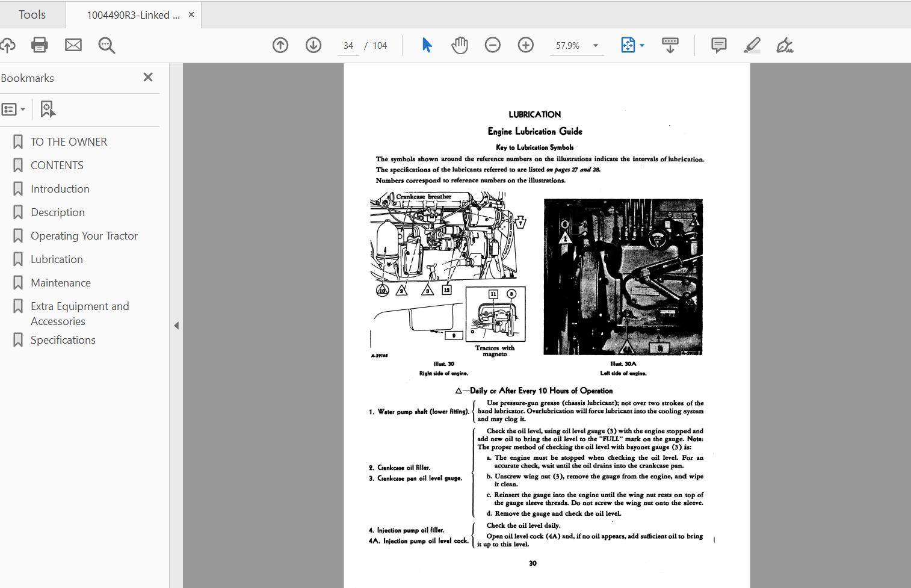Viewport: 911px width, 588px height.
Task: Go to the previous page with the up arrow
Action: (280, 45)
